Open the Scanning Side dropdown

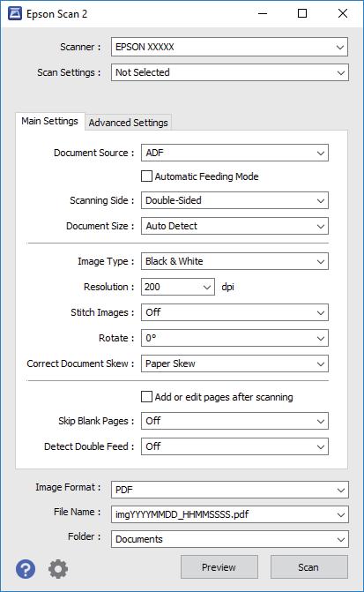(234, 200)
